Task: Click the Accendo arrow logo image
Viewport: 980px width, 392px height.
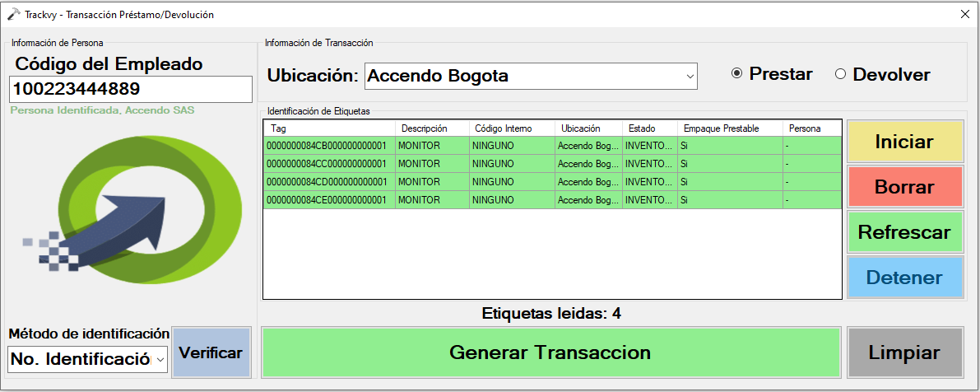Action: pos(132,209)
